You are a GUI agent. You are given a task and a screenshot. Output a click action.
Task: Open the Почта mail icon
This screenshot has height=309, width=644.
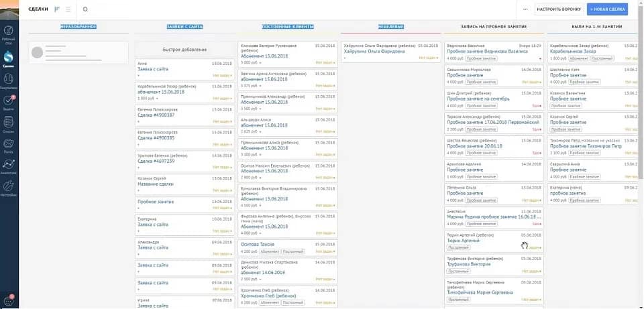[x=9, y=145]
